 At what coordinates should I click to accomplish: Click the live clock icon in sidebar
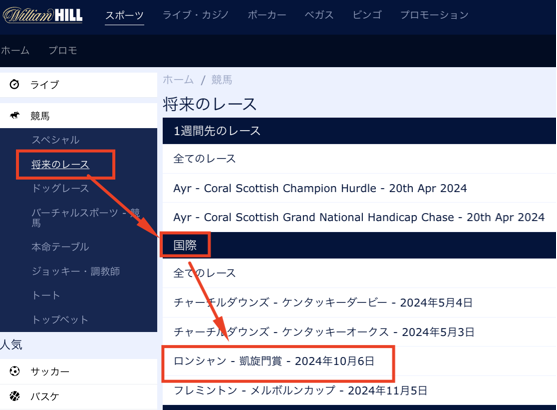point(14,84)
